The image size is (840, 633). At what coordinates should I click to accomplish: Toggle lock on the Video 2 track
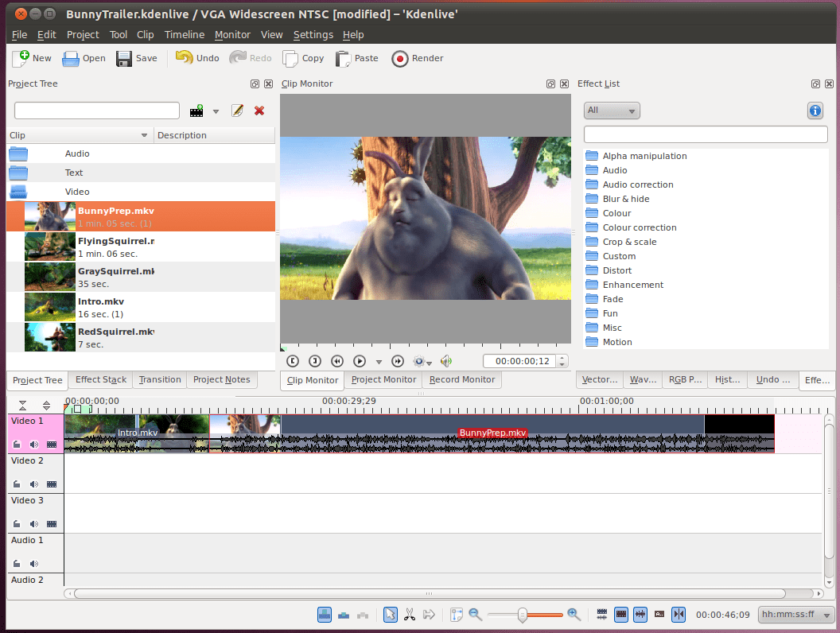coord(17,484)
